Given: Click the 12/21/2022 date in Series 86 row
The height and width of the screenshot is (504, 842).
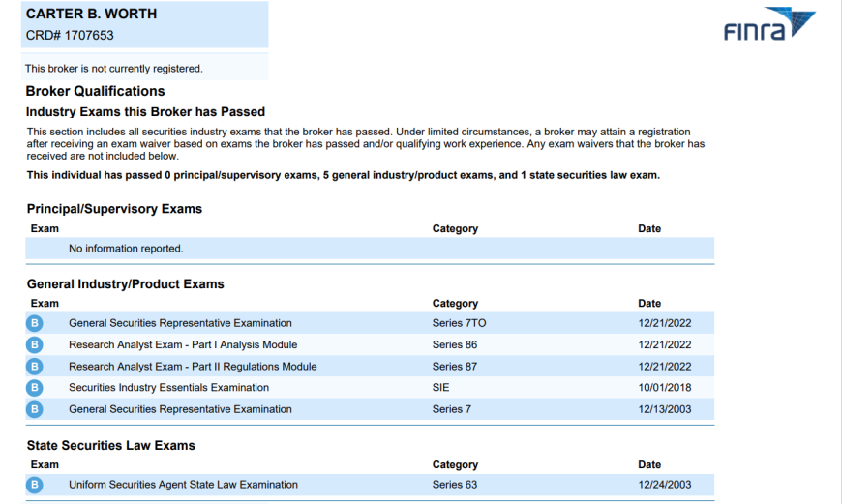Looking at the screenshot, I should click(x=665, y=344).
